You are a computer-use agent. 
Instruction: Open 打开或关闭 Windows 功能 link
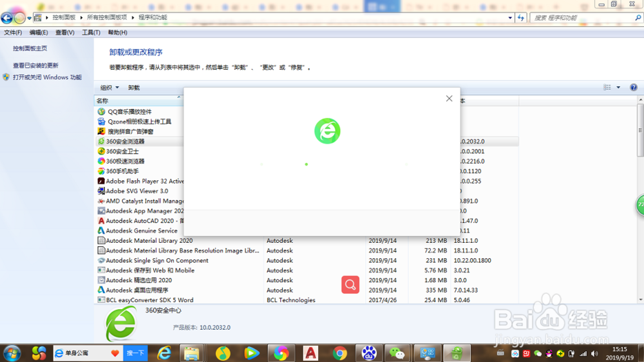[x=47, y=77]
